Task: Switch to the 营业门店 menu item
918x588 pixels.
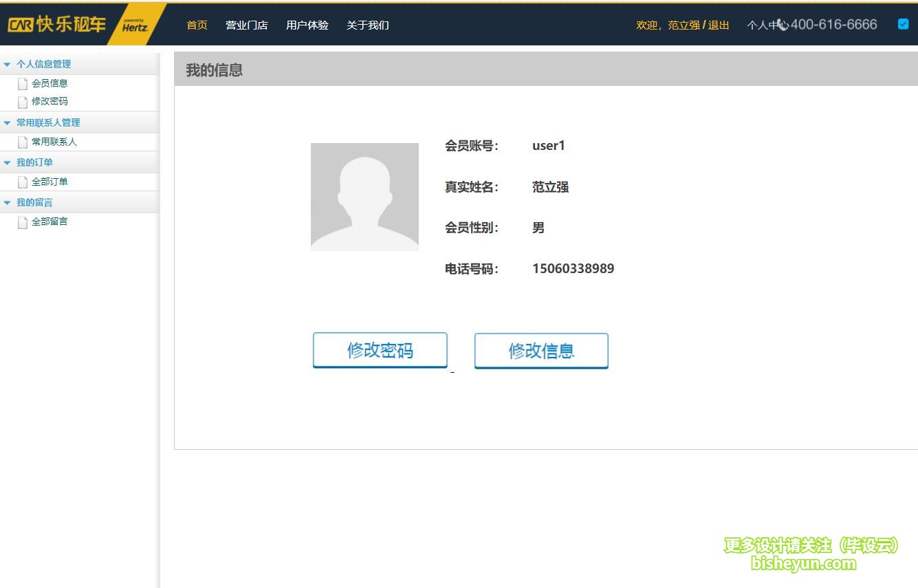Action: pyautogui.click(x=247, y=25)
